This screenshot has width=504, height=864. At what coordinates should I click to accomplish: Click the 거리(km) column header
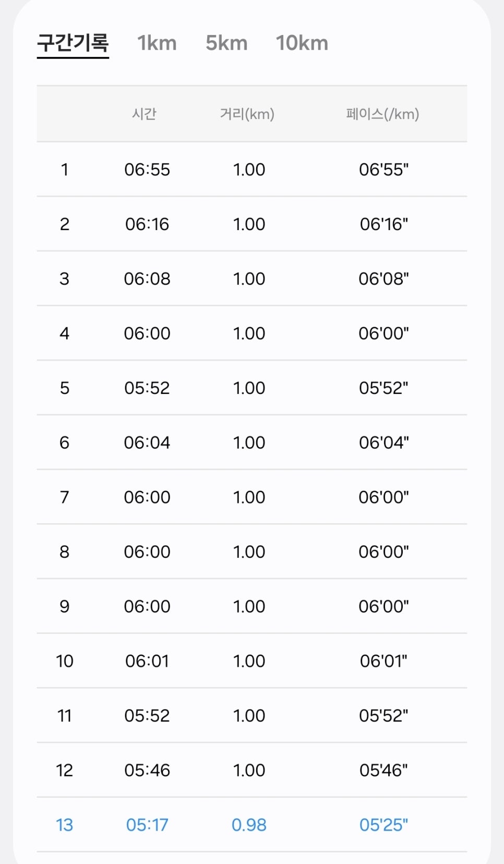(247, 114)
